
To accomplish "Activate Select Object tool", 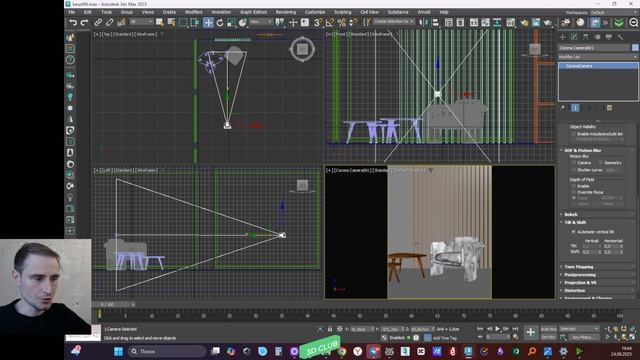I will 160,22.
